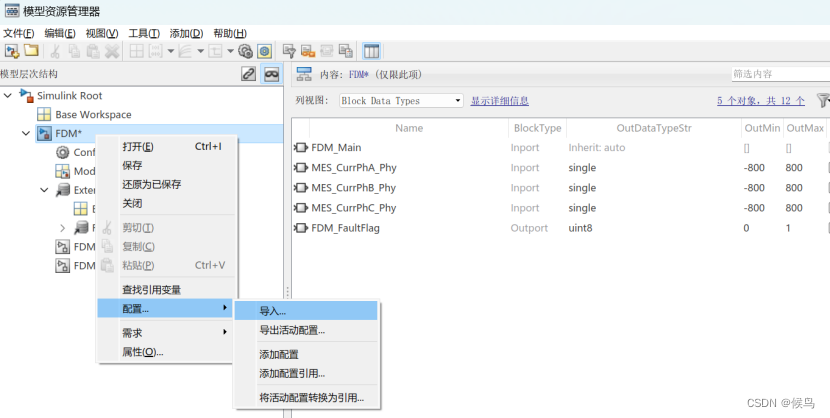830x418 pixels.
Task: Click the Simulink Root tree icon
Action: pyautogui.click(x=26, y=96)
